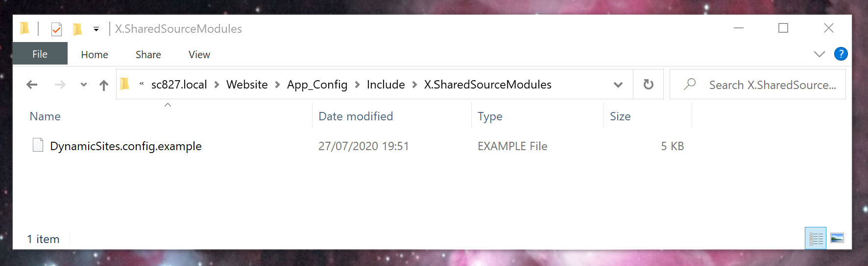868x266 pixels.
Task: Select the DynamicSites.config.example file
Action: pos(126,146)
